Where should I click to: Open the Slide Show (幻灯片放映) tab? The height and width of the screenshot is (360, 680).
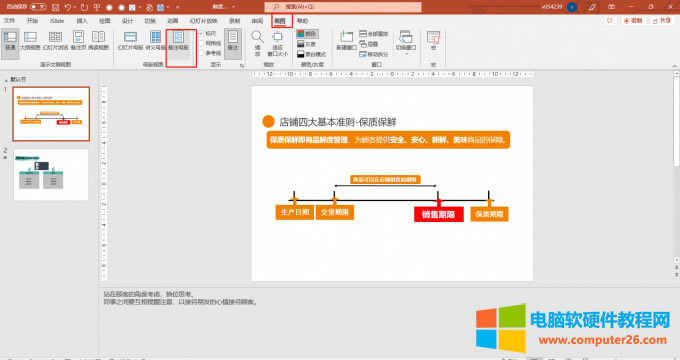click(x=203, y=21)
